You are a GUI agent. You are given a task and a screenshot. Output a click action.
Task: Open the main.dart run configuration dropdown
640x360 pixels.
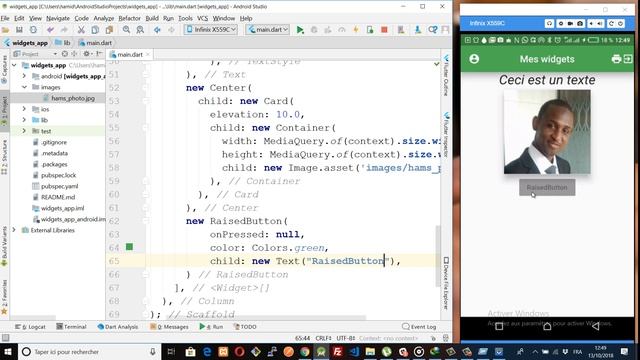click(x=268, y=30)
